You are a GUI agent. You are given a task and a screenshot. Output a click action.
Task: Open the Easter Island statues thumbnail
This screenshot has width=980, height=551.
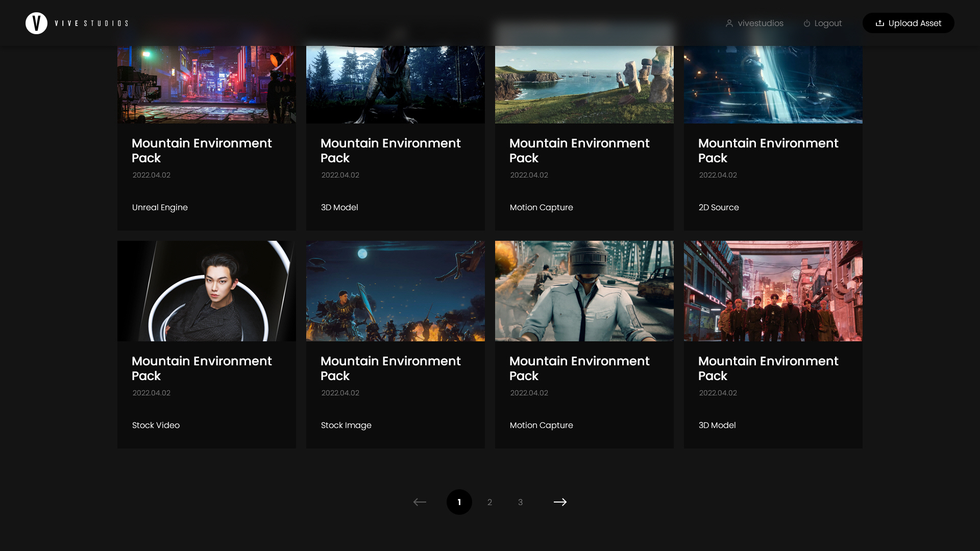click(584, 84)
